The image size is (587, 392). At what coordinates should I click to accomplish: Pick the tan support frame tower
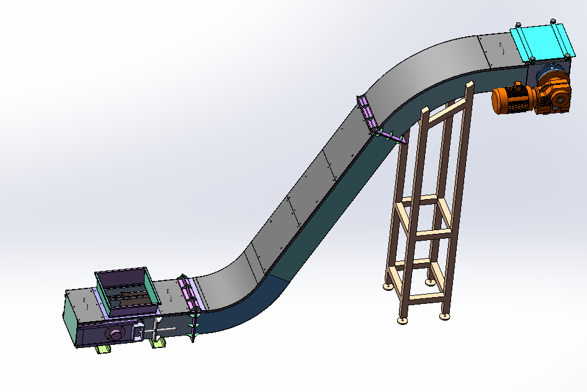point(429,202)
